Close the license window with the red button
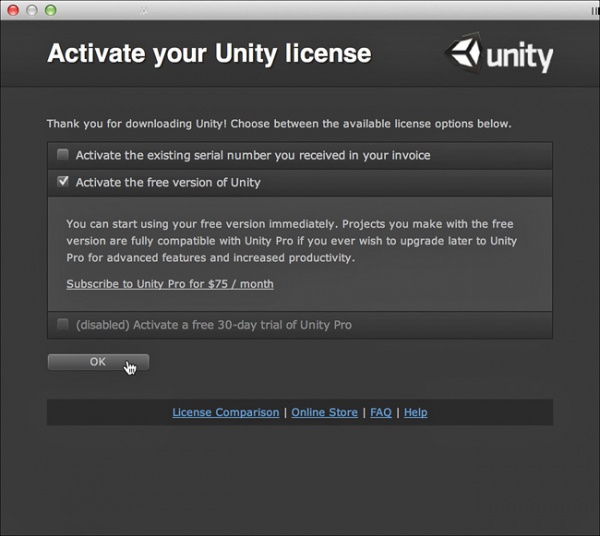600x536 pixels. tap(13, 10)
